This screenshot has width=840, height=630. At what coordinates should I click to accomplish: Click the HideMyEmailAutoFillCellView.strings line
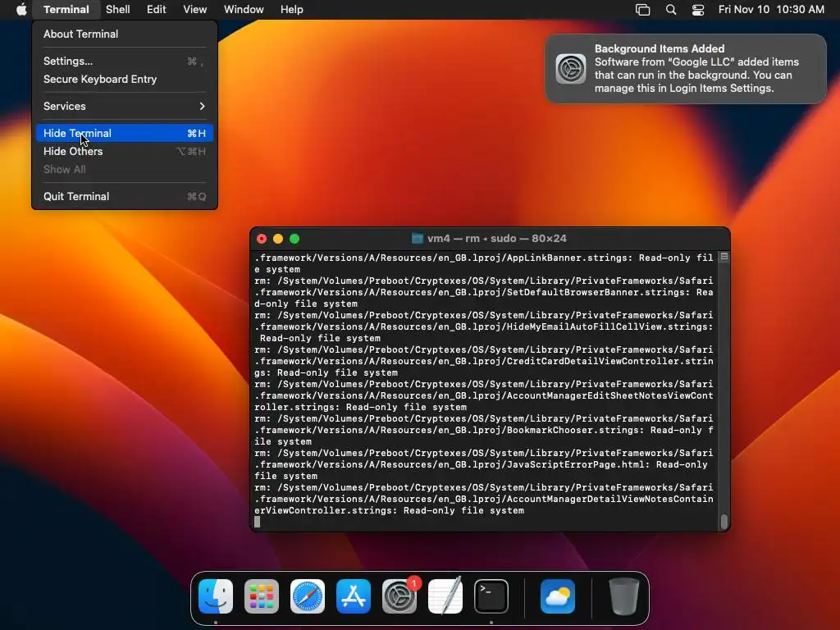pos(484,326)
